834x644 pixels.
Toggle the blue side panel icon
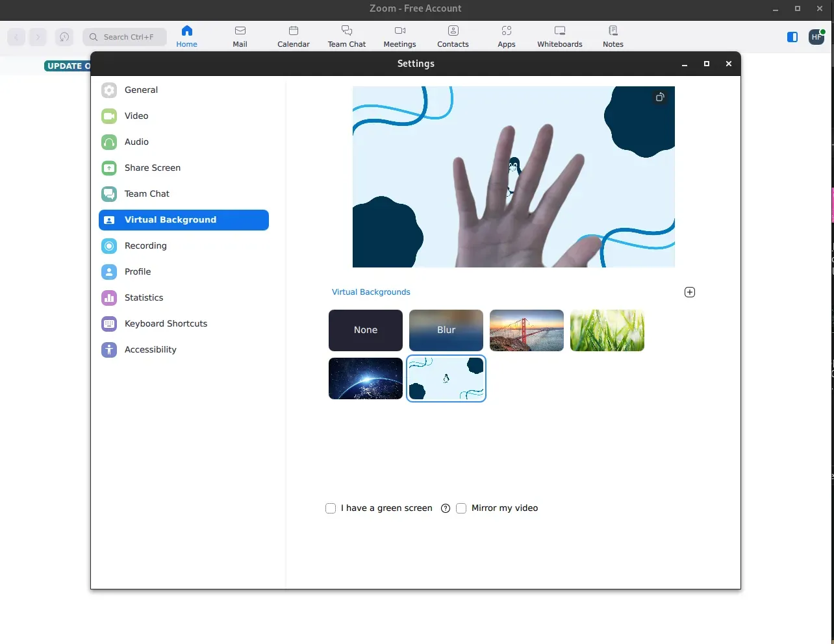pos(792,37)
